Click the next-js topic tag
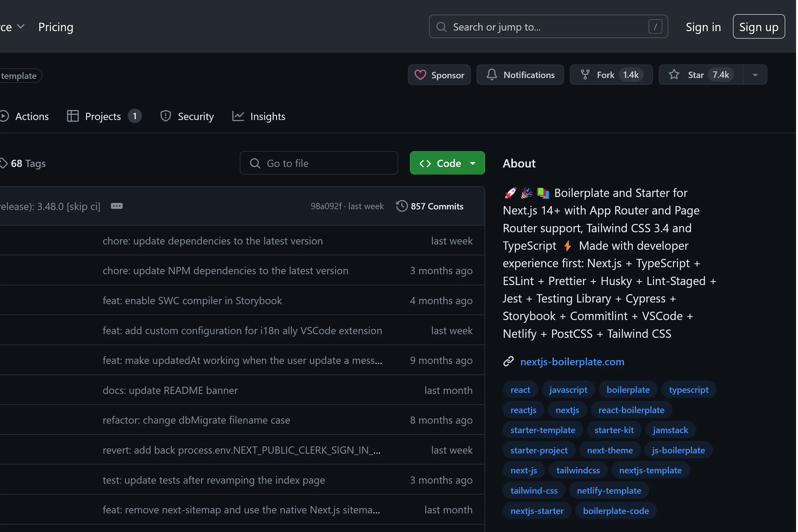Image resolution: width=798 pixels, height=532 pixels. 523,470
